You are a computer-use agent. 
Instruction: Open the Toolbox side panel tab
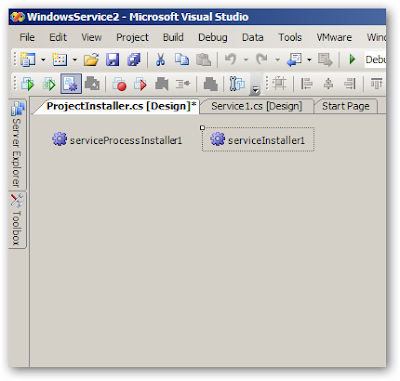coord(17,221)
